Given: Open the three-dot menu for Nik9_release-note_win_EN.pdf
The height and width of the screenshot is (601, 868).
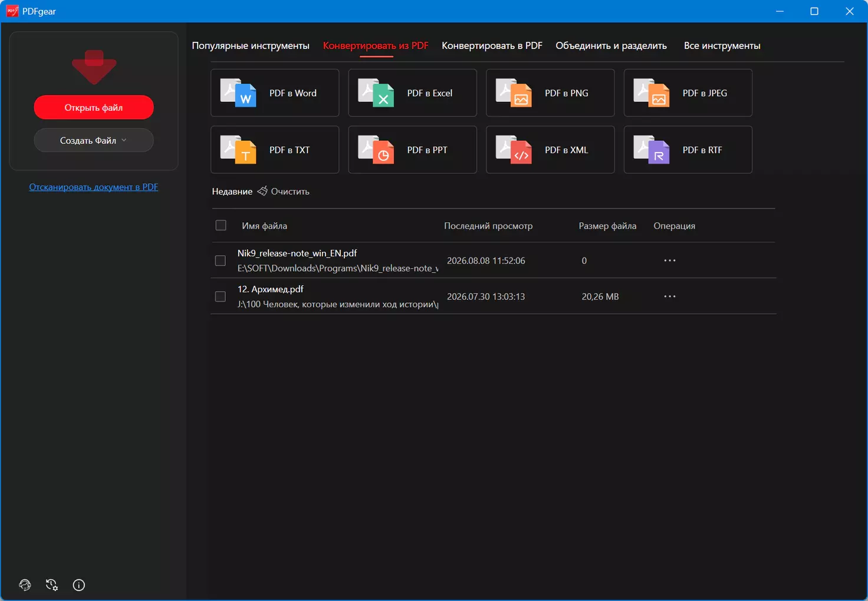Looking at the screenshot, I should 670,260.
